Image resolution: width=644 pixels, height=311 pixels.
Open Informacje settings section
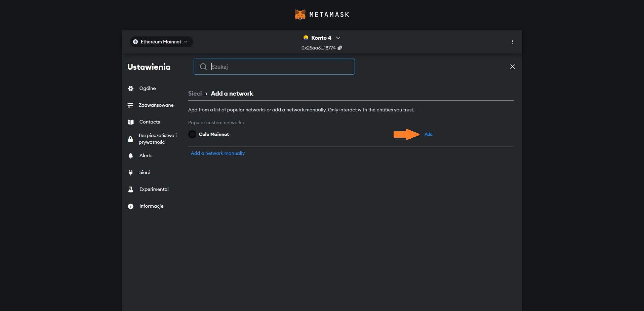pyautogui.click(x=151, y=206)
